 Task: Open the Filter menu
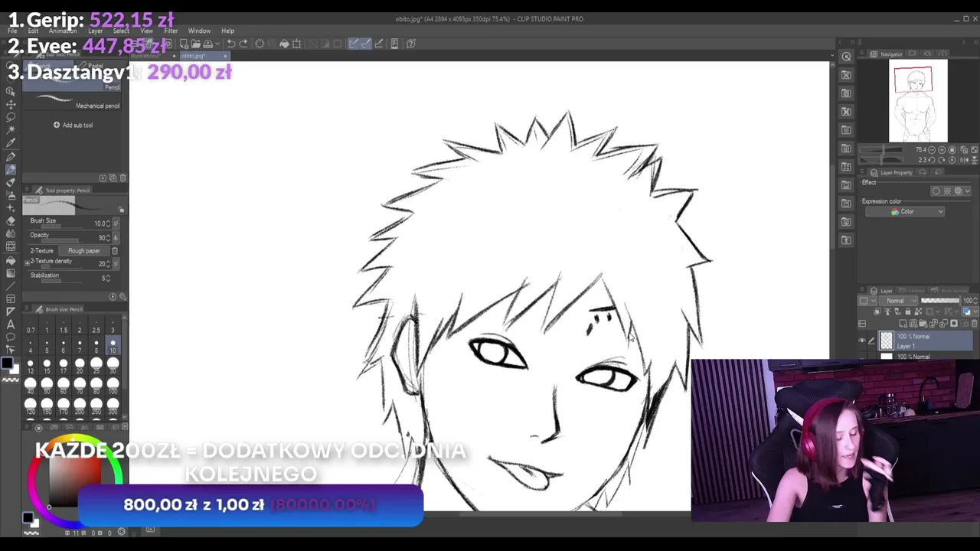(x=171, y=31)
